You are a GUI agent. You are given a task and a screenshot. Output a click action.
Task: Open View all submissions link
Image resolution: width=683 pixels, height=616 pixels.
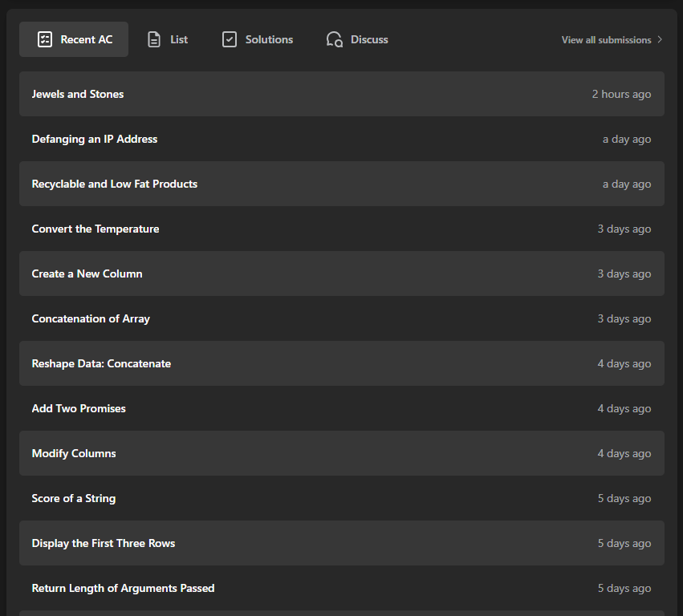click(606, 39)
